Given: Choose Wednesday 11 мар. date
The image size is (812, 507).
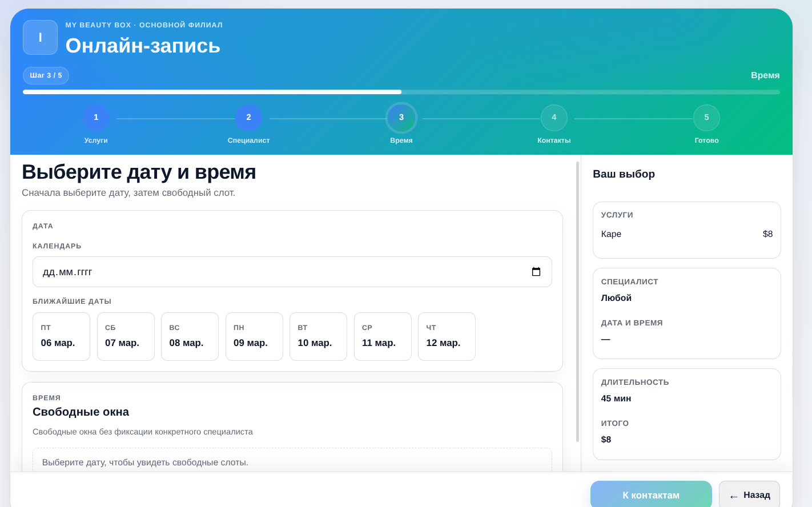Looking at the screenshot, I should tap(383, 336).
